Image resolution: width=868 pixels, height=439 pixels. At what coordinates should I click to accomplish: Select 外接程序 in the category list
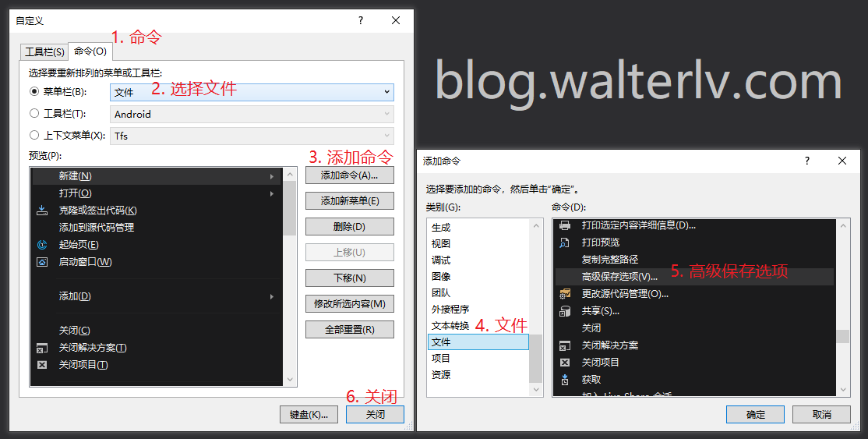pyautogui.click(x=478, y=310)
